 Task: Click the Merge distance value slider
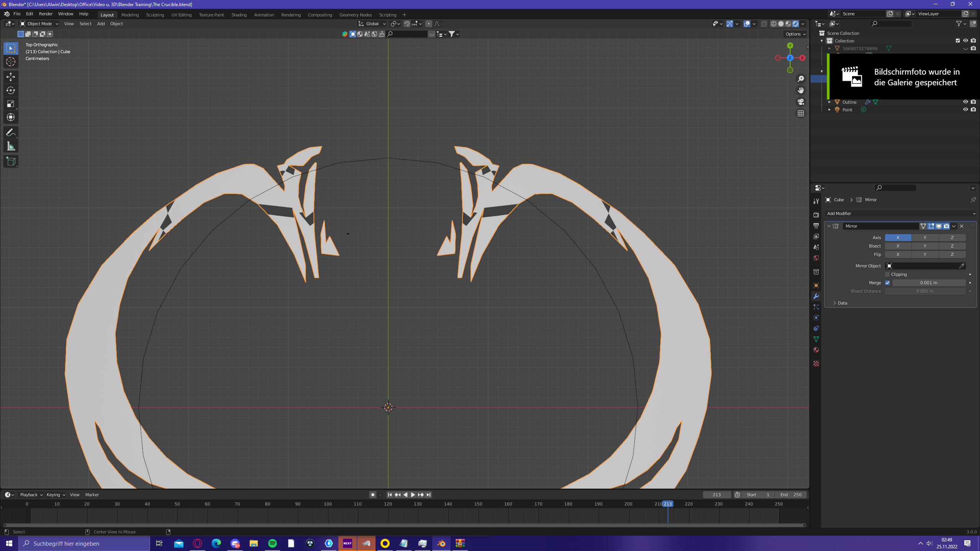click(928, 283)
